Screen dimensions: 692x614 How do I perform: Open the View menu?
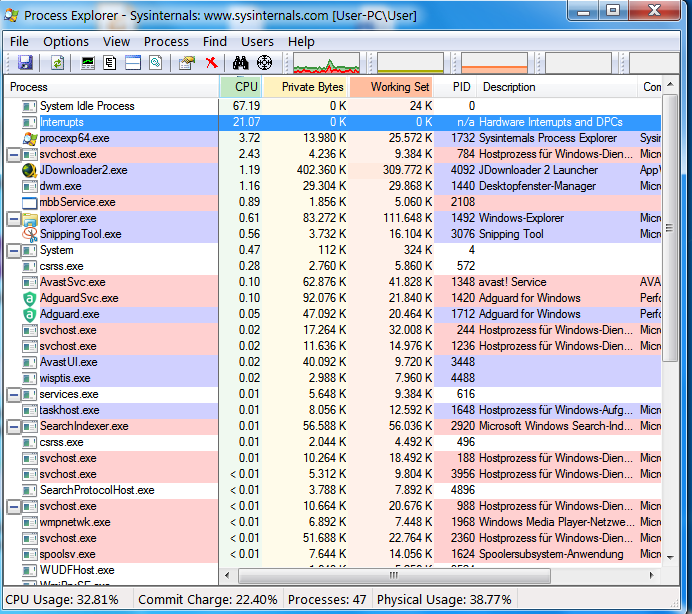coord(116,41)
